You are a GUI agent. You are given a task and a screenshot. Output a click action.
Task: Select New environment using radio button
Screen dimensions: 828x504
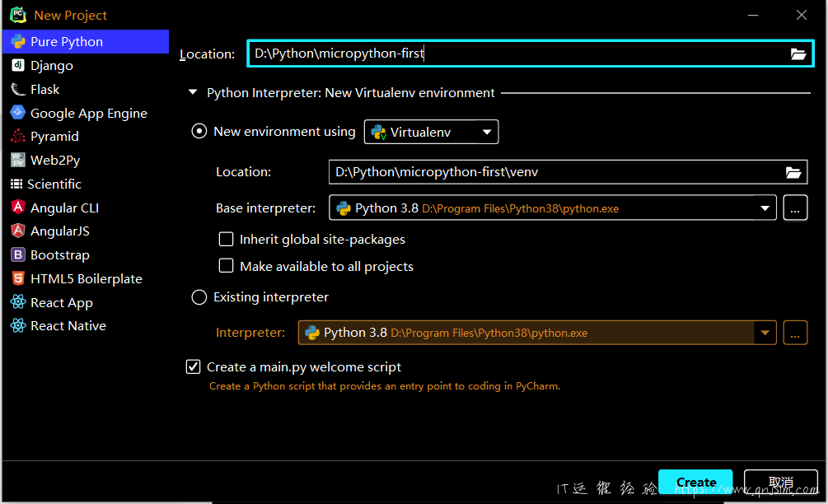(x=199, y=131)
